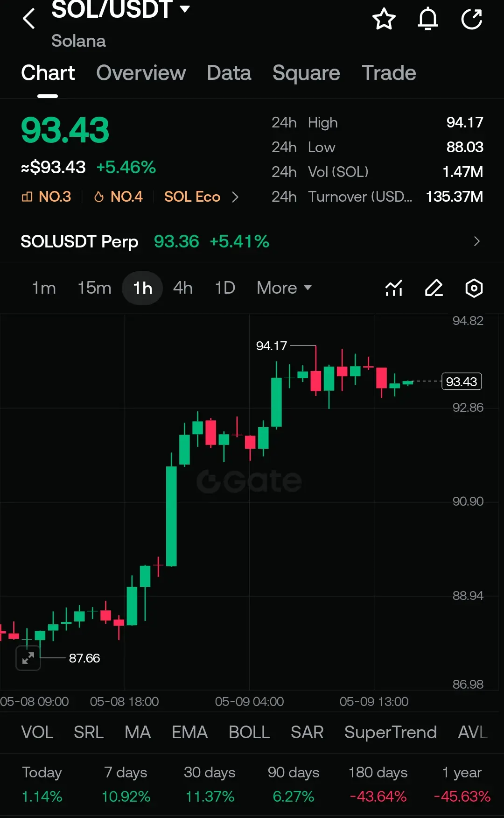Image resolution: width=504 pixels, height=818 pixels.
Task: Toggle the EMA indicator
Action: click(189, 732)
